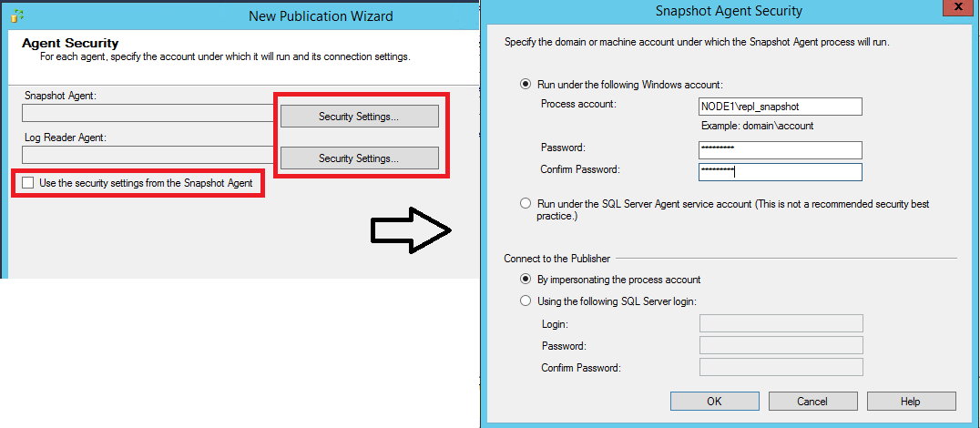The width and height of the screenshot is (980, 428).
Task: Click the 'Snapshot Agent:' label
Action: (x=60, y=96)
